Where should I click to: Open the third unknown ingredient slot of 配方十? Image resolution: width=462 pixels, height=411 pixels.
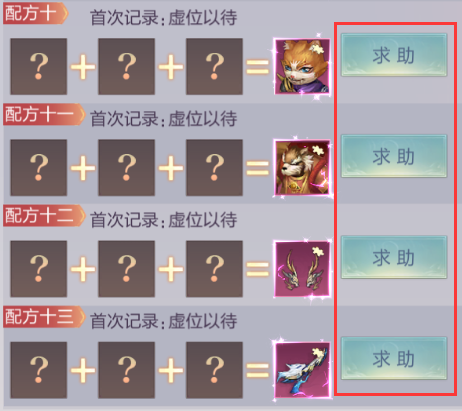tap(214, 66)
